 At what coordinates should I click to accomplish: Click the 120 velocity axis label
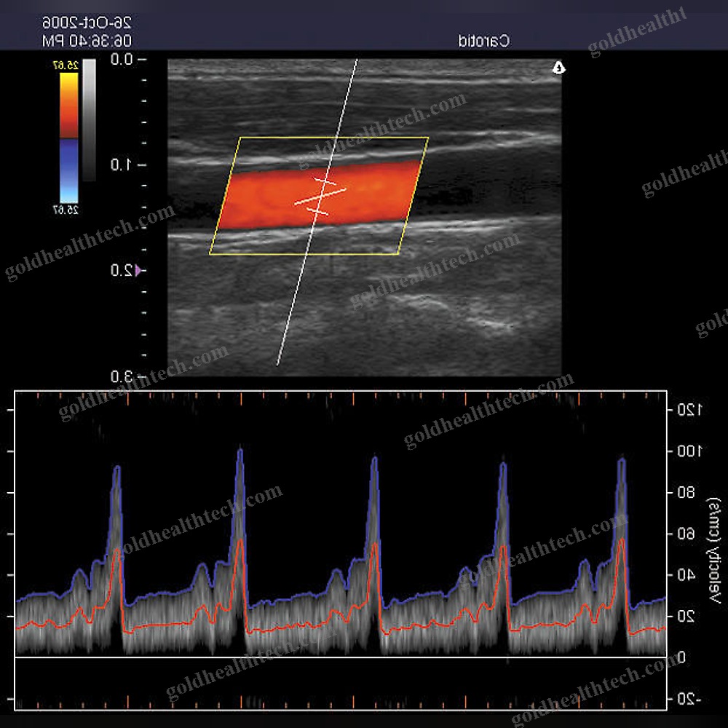click(x=689, y=410)
